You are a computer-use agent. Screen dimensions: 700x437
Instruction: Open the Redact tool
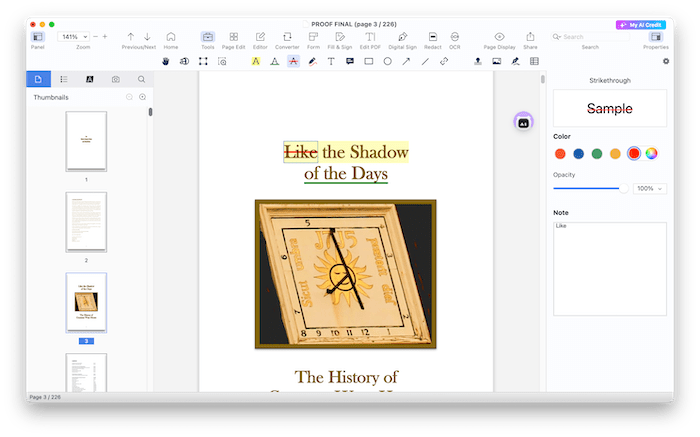(x=433, y=40)
